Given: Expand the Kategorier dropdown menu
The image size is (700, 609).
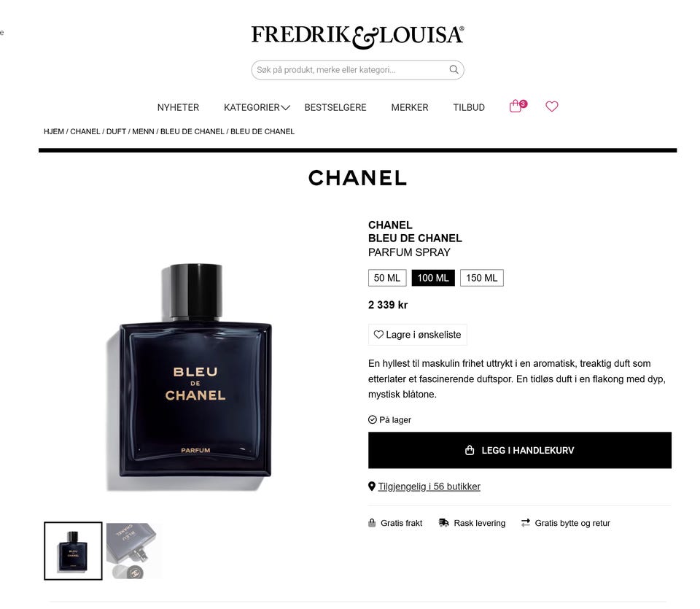Looking at the screenshot, I should [257, 108].
